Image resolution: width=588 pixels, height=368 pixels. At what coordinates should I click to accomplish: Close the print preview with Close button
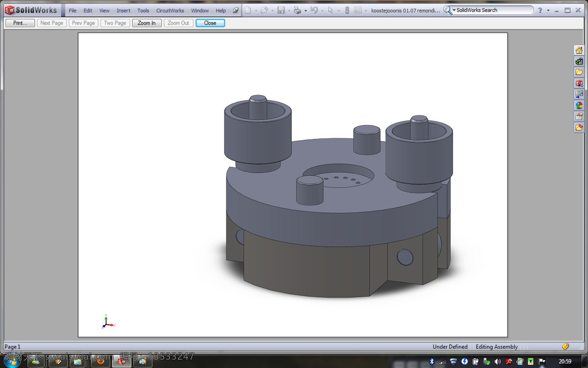[x=210, y=23]
